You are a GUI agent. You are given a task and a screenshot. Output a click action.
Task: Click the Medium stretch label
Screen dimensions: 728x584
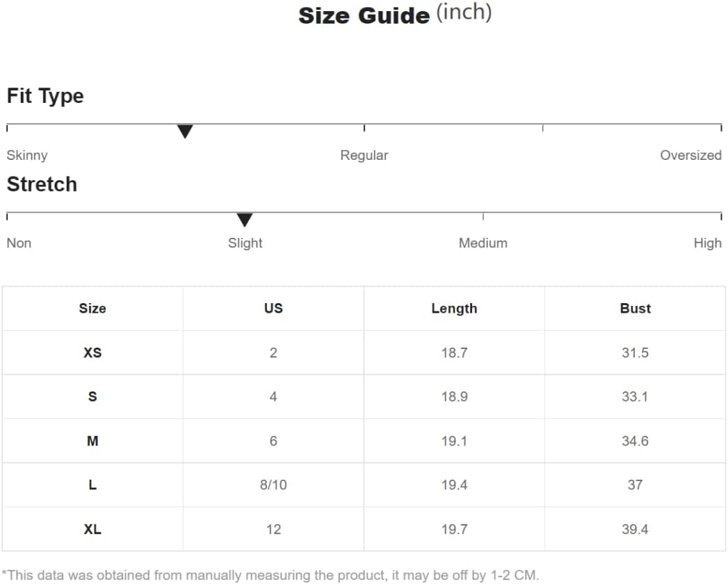point(483,243)
